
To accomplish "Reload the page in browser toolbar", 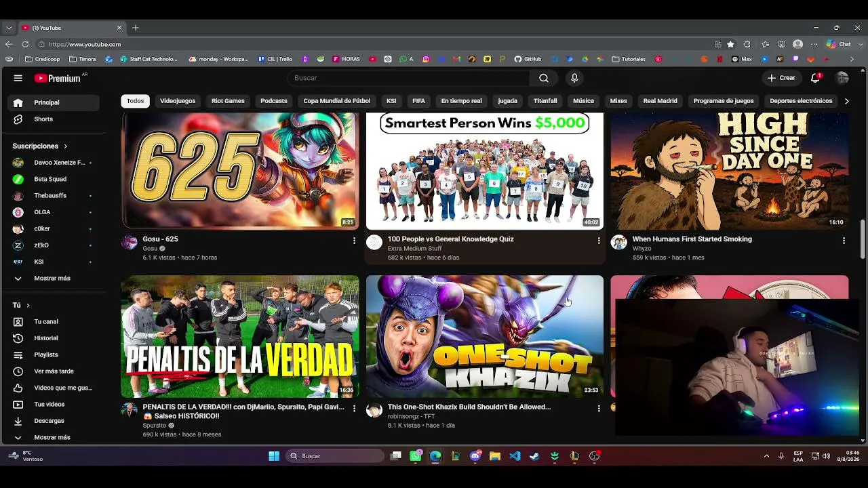I will (25, 44).
